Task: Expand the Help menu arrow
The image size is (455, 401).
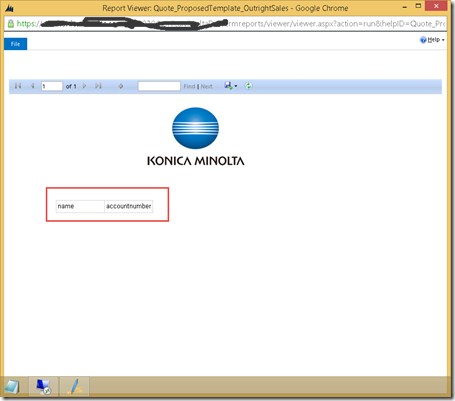Action: (443, 40)
